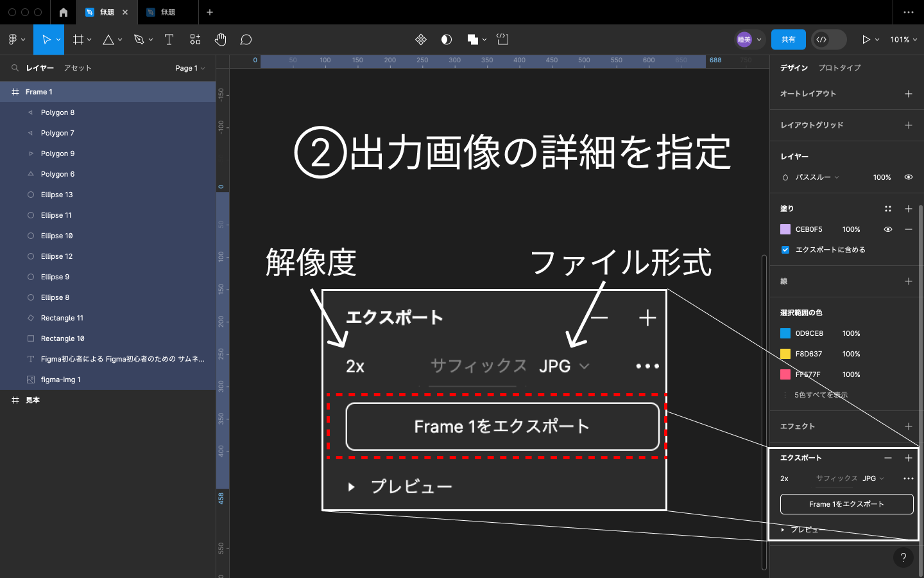Open the 101% zoom dropdown

[903, 40]
